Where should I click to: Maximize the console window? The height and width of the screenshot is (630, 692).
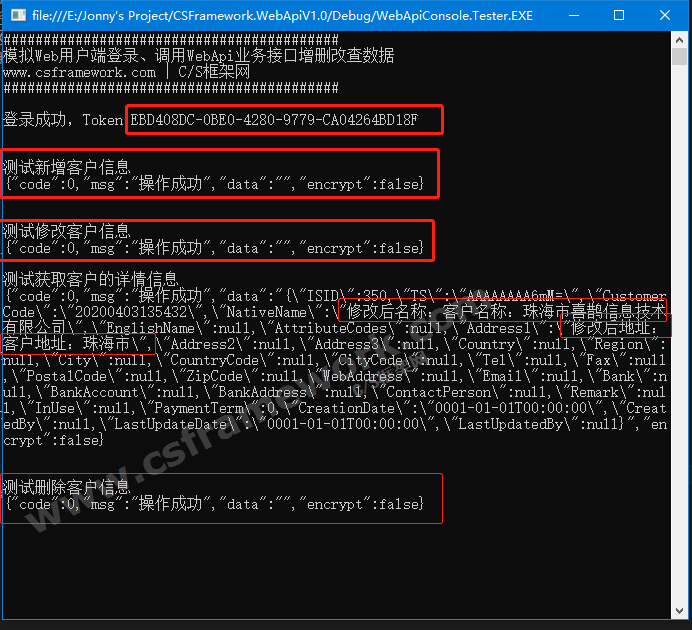pos(619,15)
